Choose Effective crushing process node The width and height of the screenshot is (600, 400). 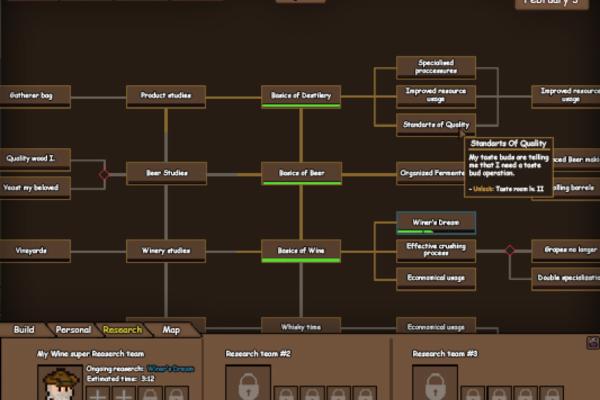(436, 250)
